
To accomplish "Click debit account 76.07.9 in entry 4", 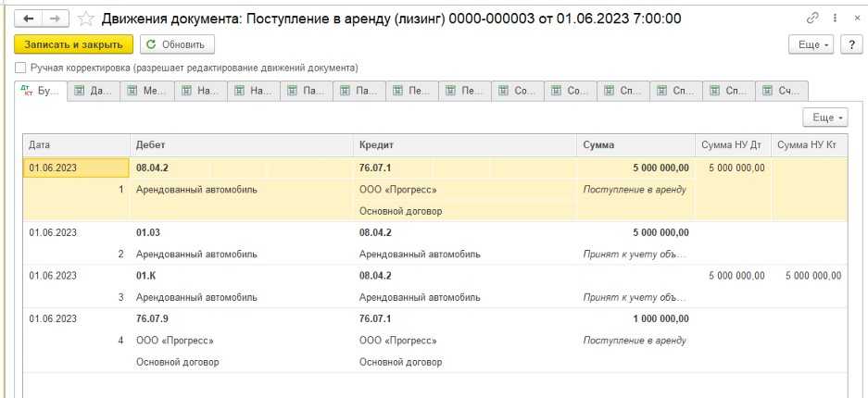I will click(x=152, y=319).
